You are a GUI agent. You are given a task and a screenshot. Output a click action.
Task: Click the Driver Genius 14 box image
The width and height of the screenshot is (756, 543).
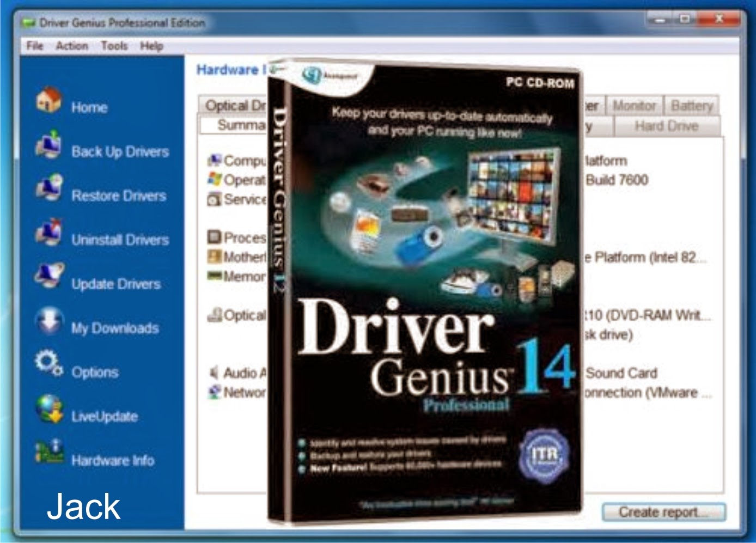tap(425, 292)
